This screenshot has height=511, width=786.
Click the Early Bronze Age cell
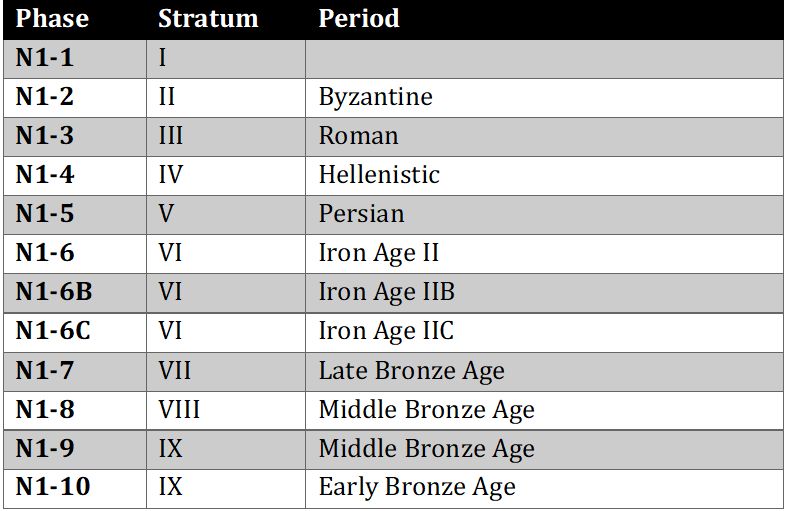point(417,488)
